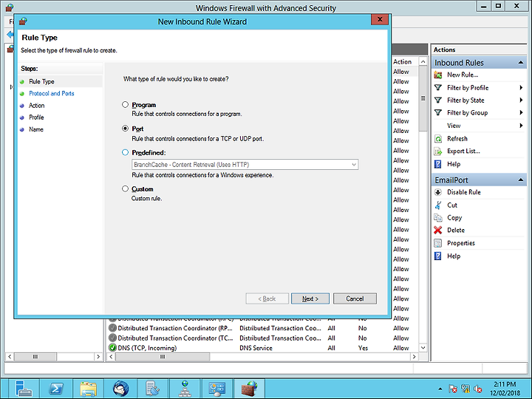Image resolution: width=532 pixels, height=399 pixels.
Task: Expand Filter by Group submenu arrow
Action: click(521, 112)
